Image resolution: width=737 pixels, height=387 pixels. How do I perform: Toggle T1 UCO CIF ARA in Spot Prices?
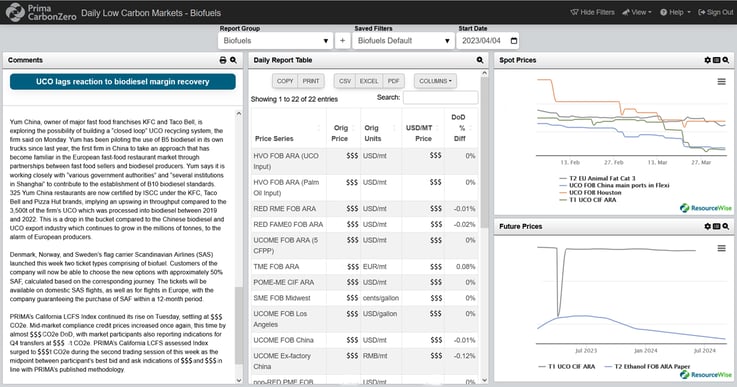(x=588, y=199)
